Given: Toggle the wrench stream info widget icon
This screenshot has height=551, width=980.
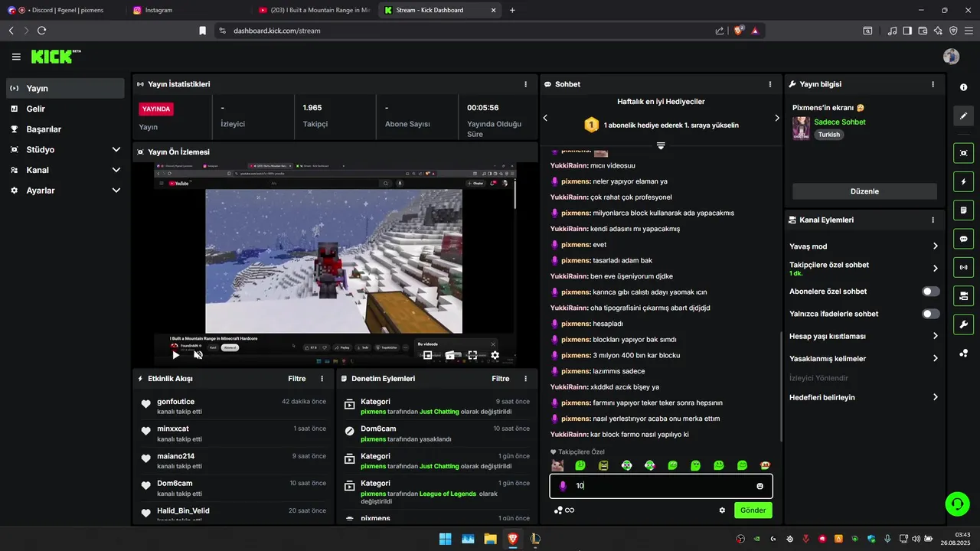Looking at the screenshot, I should (x=963, y=324).
